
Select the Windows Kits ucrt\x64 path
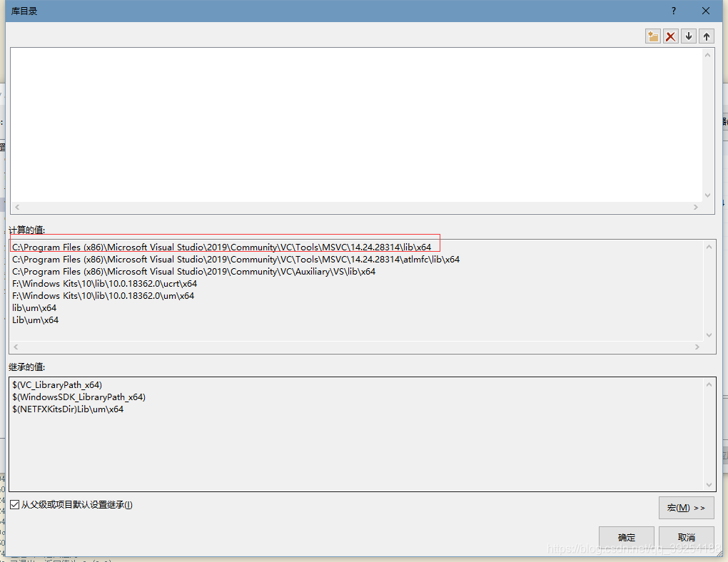[104, 284]
